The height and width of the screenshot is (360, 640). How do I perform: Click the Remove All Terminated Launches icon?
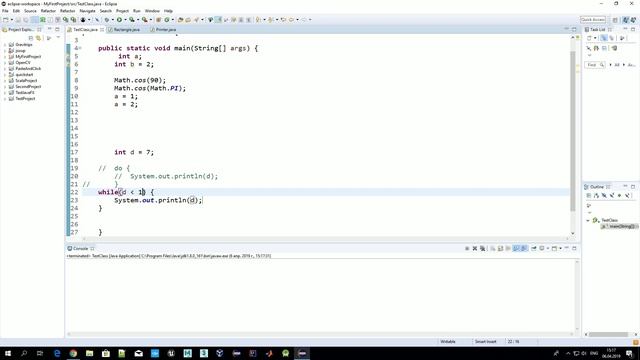tap(482, 248)
